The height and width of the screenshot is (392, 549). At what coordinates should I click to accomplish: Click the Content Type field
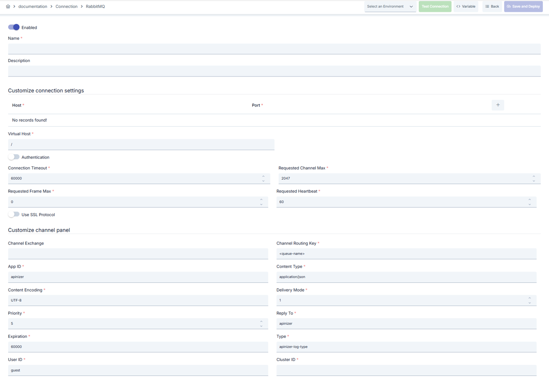click(x=406, y=277)
